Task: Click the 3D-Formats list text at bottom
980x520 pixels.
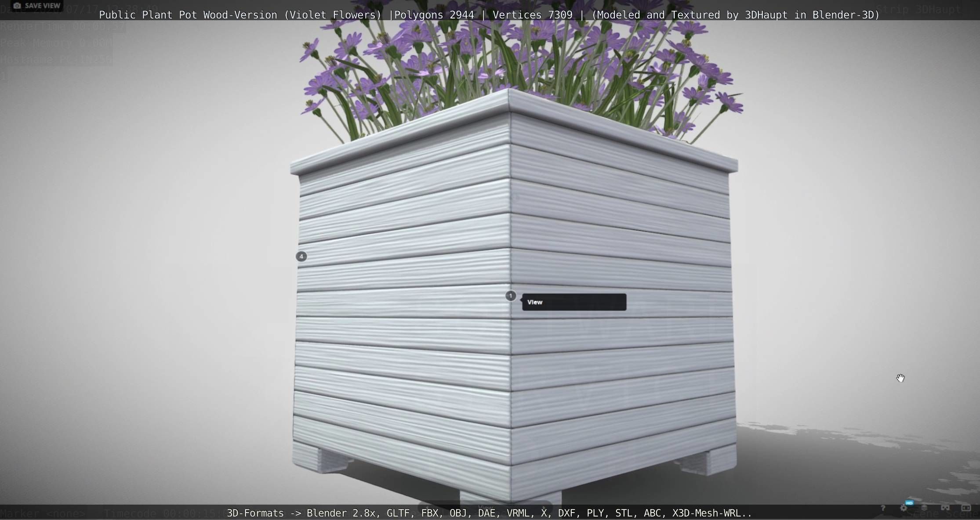Action: pyautogui.click(x=489, y=513)
